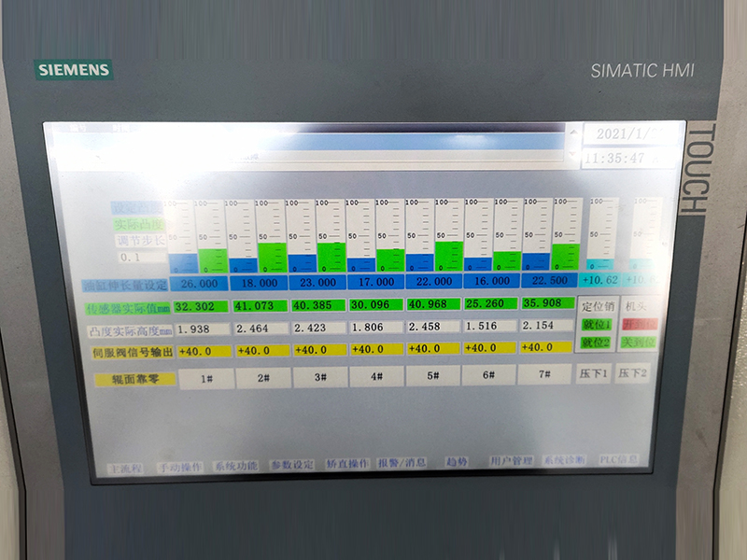Tap the 7# roll zeroing button
Image resolution: width=747 pixels, height=560 pixels.
[x=543, y=376]
